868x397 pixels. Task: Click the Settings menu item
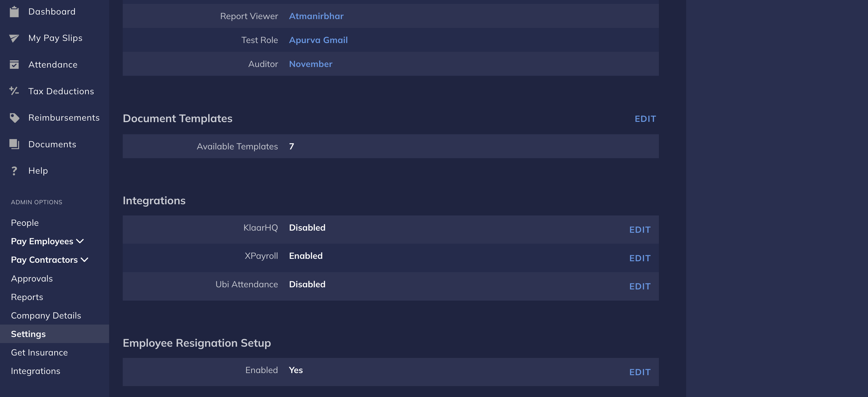[x=28, y=333]
